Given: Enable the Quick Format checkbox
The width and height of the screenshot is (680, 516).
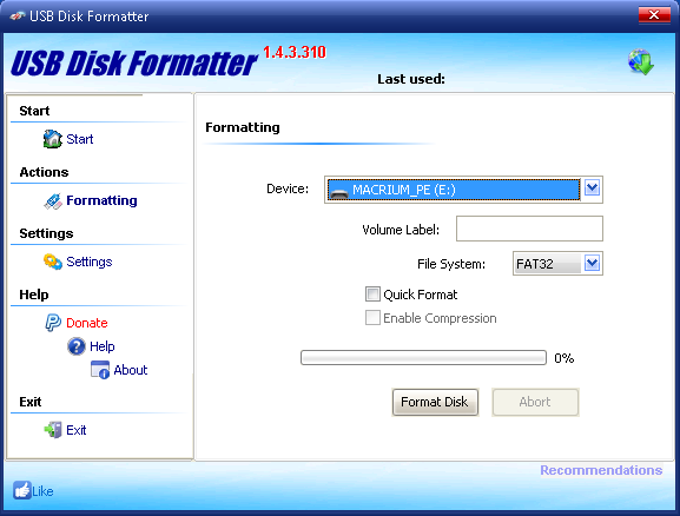Looking at the screenshot, I should point(373,294).
